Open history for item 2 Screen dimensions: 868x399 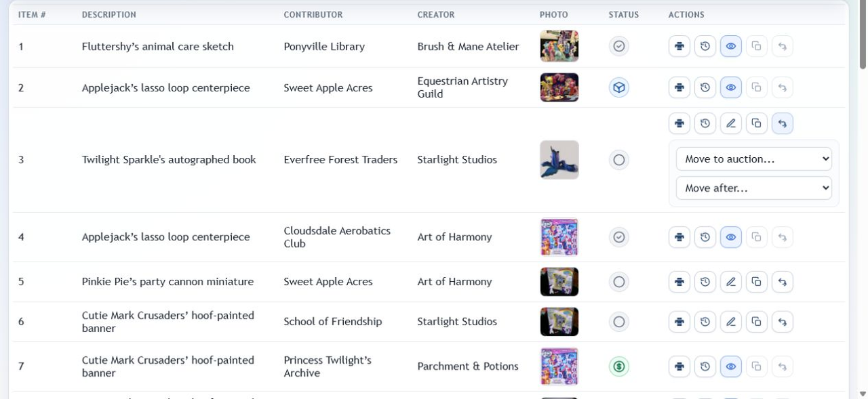click(705, 87)
